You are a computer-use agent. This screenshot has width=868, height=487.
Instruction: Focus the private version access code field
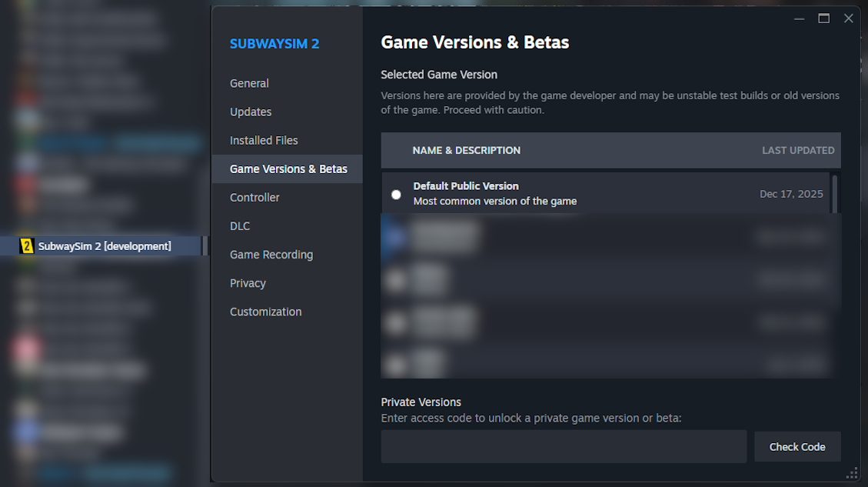[x=564, y=446]
